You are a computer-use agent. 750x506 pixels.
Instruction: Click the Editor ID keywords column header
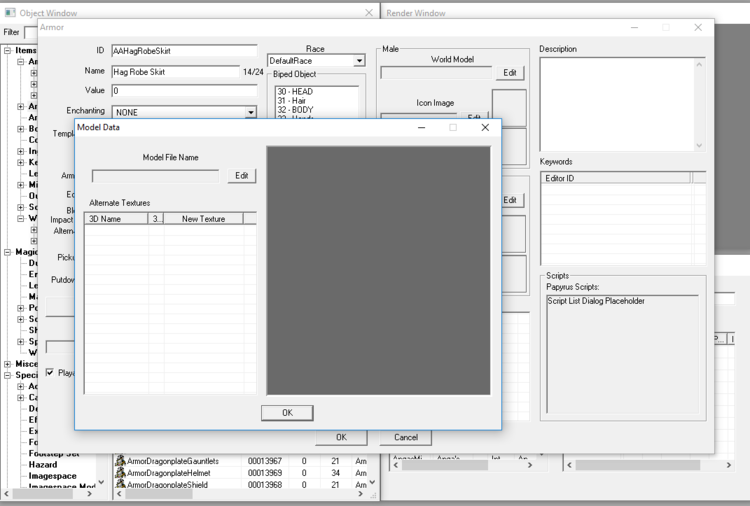616,178
